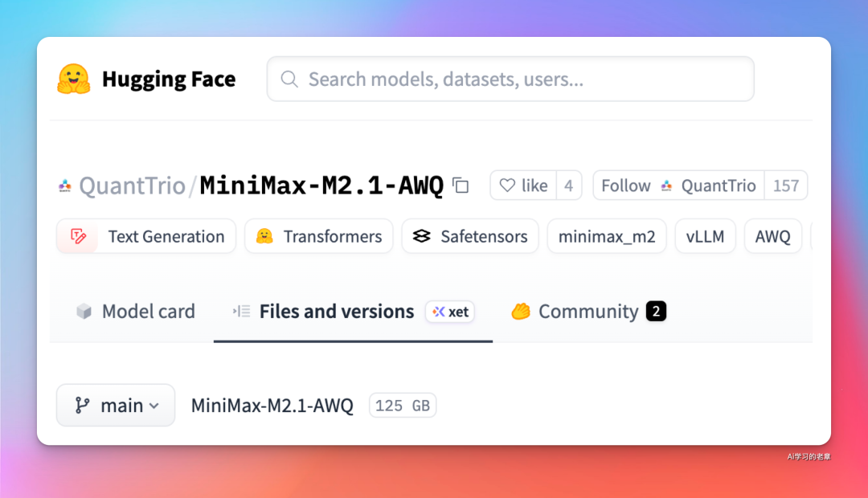868x498 pixels.
Task: Click the copy icon beside the model name
Action: [x=459, y=185]
